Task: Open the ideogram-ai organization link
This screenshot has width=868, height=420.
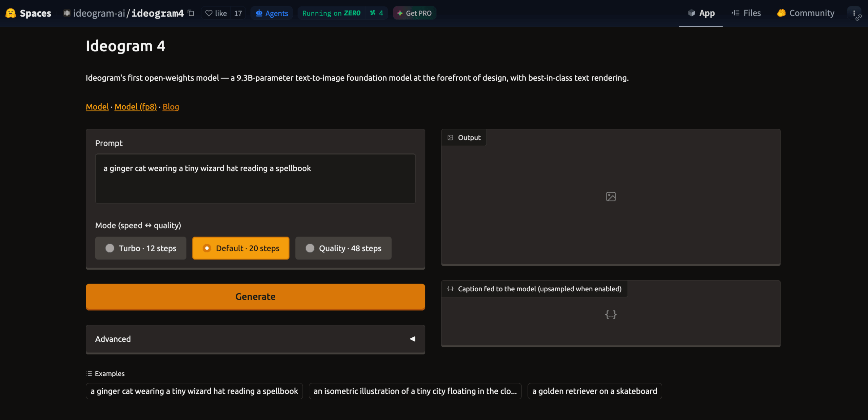Action: (x=99, y=13)
